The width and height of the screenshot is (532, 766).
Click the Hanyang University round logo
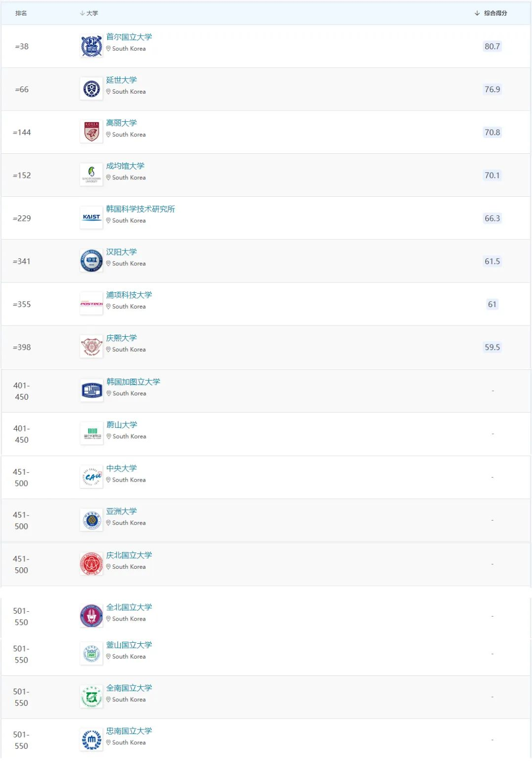click(x=91, y=261)
